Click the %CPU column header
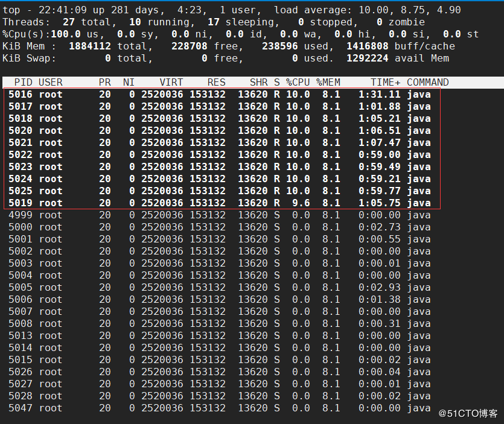 coord(298,82)
